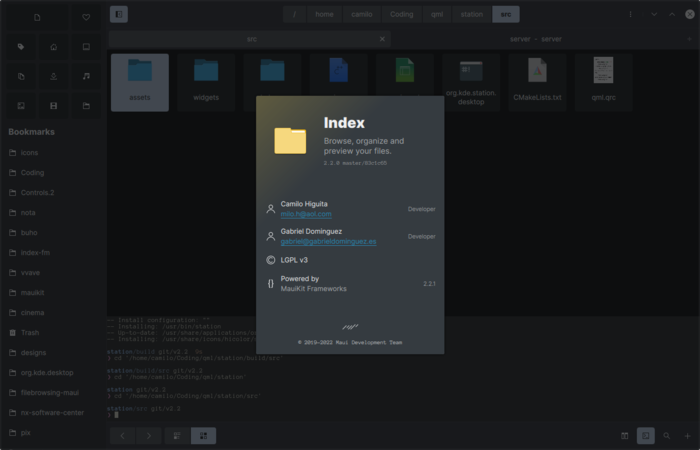Open the Desktop place icon
700x450 pixels.
86,47
